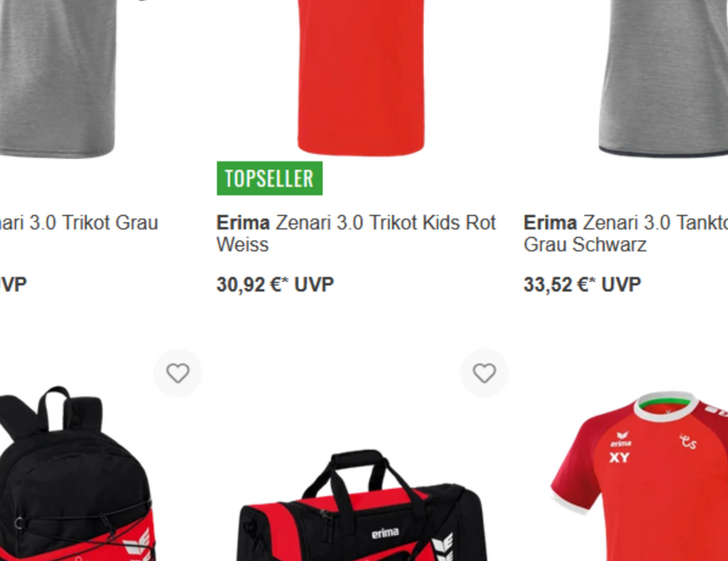Screen dimensions: 728x561
Task: Click the partially visible UVP price at left
Action: point(13,284)
